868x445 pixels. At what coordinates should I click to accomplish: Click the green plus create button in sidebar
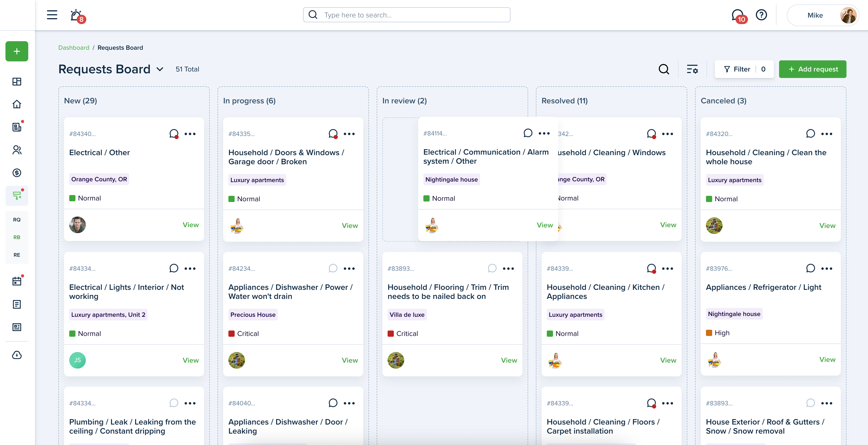[x=17, y=51]
